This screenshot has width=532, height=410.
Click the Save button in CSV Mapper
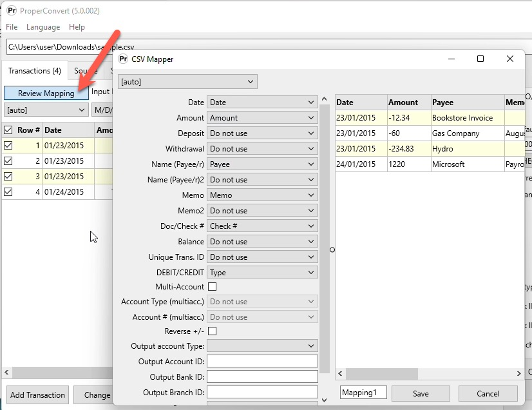[x=421, y=393]
